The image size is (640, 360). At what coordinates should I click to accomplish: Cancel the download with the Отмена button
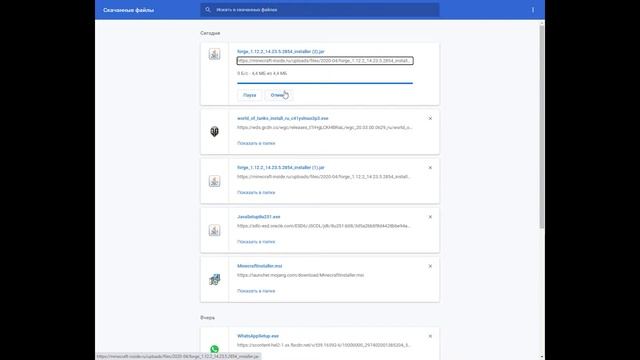(279, 95)
